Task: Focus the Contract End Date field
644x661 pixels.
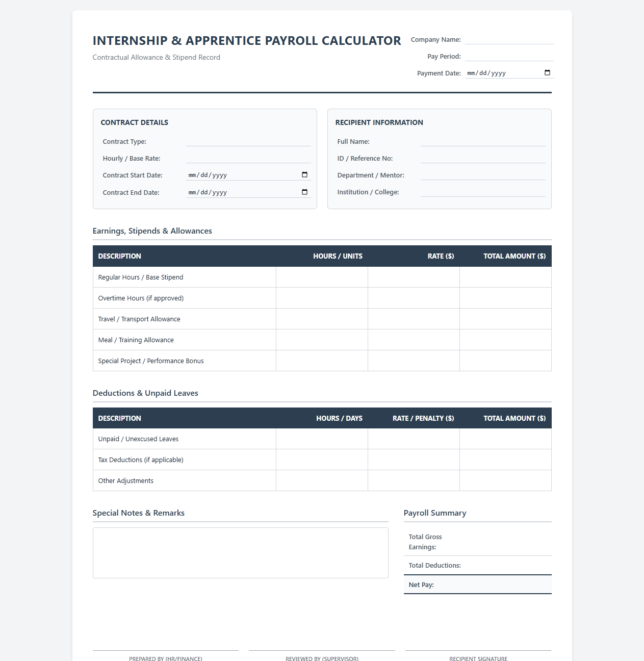Action: point(248,192)
